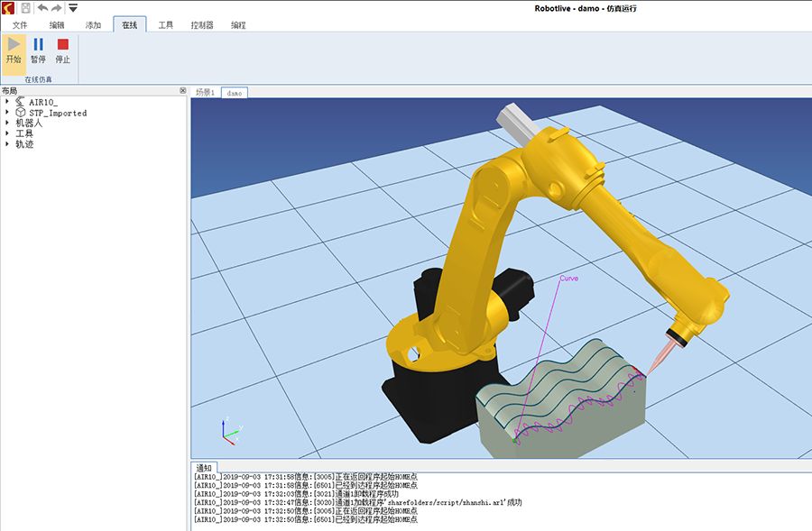Image resolution: width=812 pixels, height=531 pixels.
Task: Click the Robotlive application logo icon
Action: tap(8, 7)
